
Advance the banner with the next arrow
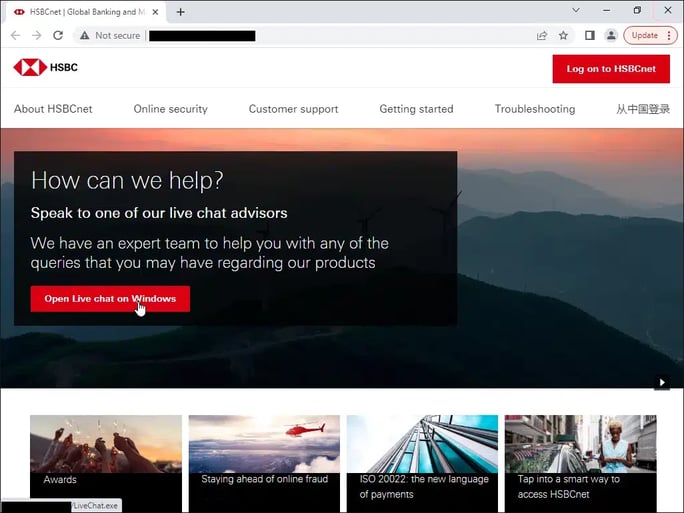(x=661, y=382)
